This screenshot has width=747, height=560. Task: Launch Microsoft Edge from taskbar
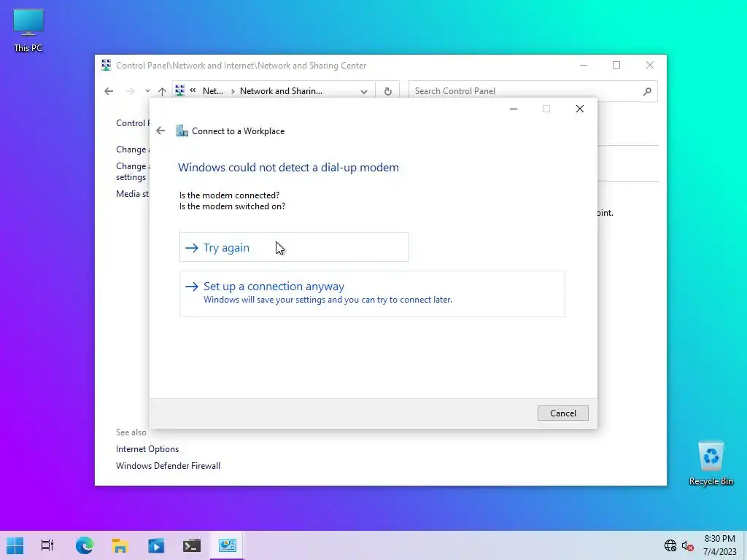tap(85, 545)
